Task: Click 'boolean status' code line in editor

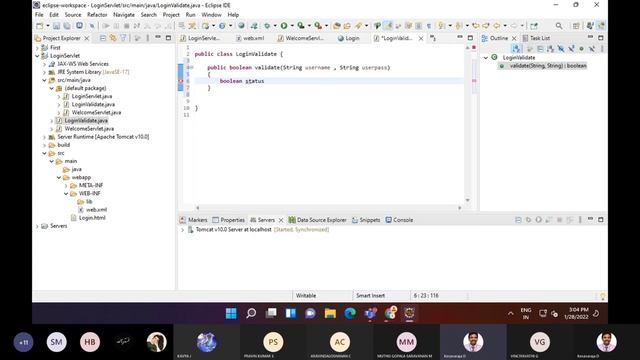Action: point(242,81)
